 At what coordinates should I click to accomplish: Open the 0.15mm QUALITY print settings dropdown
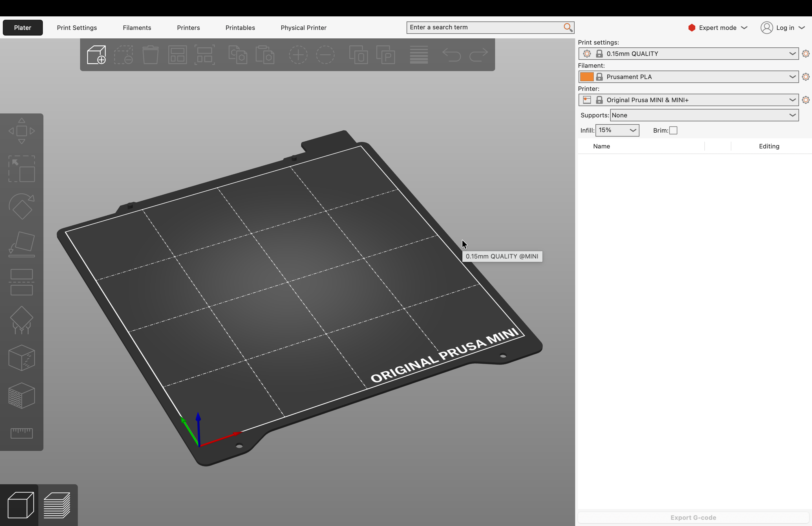pos(688,54)
